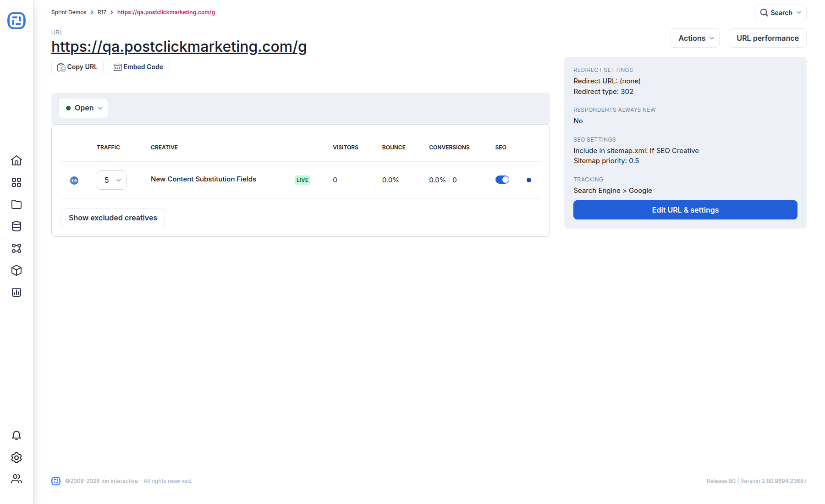Expand the Open status dropdown
Screen dimensions: 825x504
tap(83, 108)
